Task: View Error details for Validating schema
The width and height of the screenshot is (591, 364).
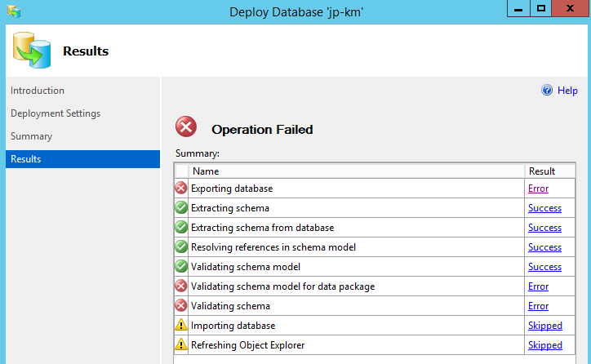Action: [x=538, y=306]
